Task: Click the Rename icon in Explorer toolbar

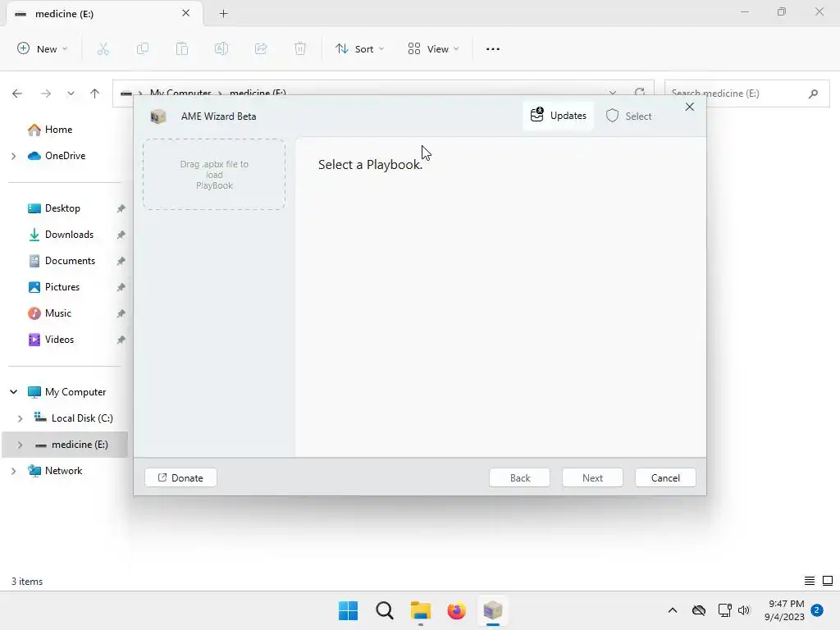Action: pos(221,48)
